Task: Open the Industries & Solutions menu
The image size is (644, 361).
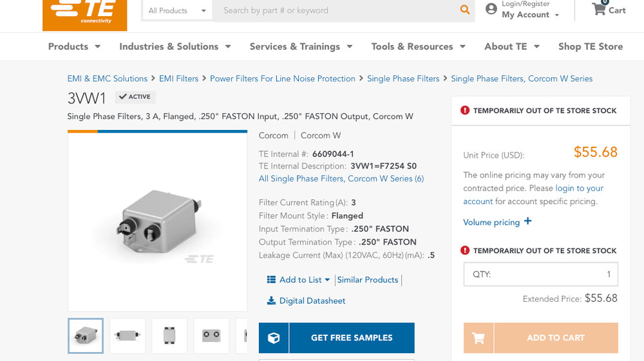Action: click(175, 46)
